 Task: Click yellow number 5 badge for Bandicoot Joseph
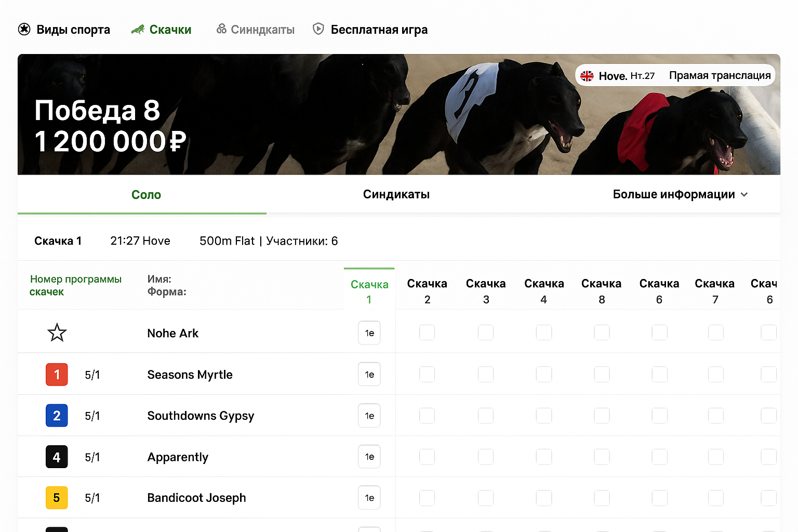pyautogui.click(x=57, y=498)
